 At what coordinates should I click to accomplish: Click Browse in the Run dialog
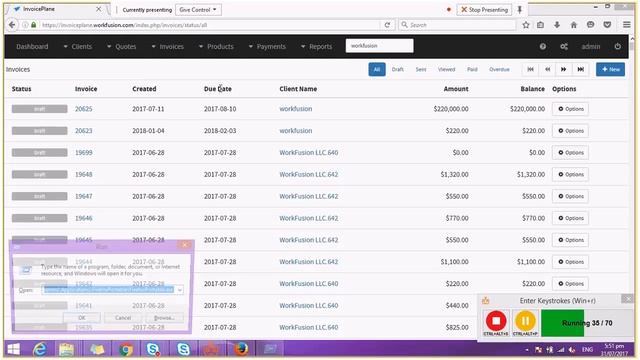coord(164,317)
